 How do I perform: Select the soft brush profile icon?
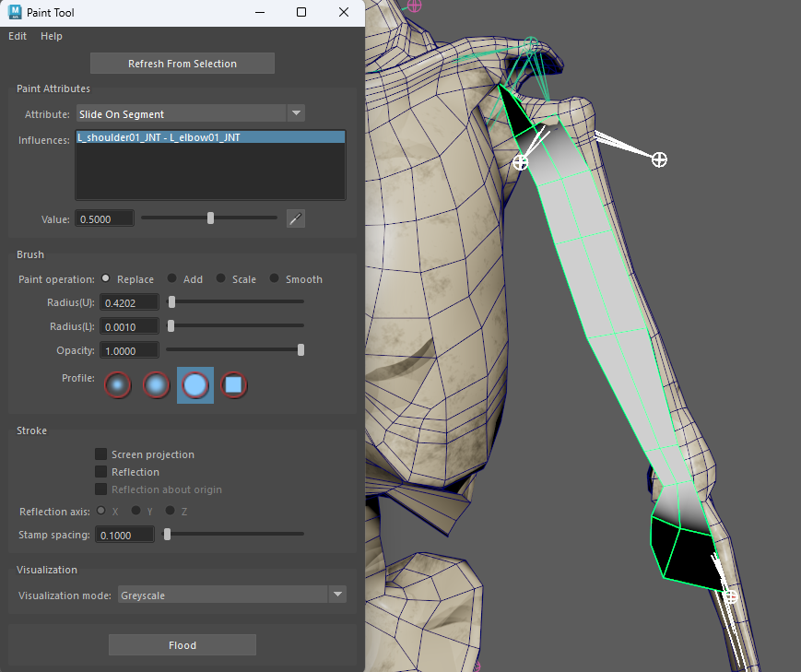pos(157,384)
